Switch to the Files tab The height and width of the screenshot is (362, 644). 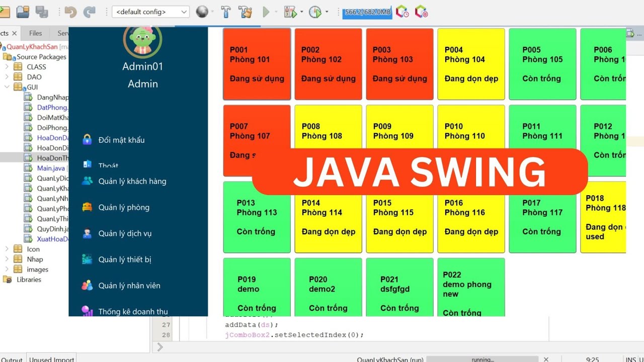point(36,33)
